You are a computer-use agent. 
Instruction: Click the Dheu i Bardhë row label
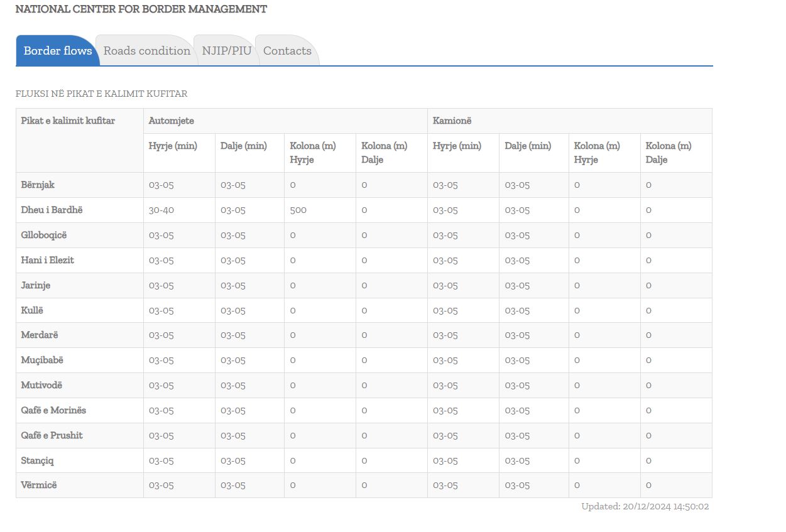52,210
